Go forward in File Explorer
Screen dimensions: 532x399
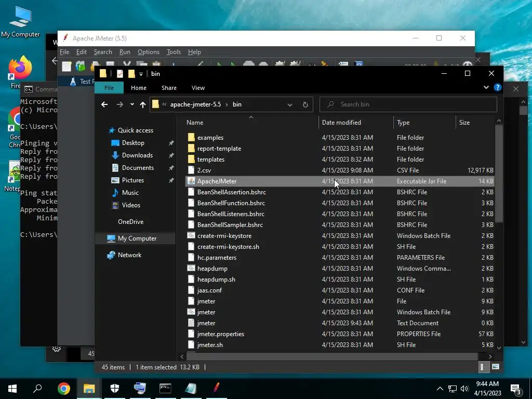click(x=120, y=104)
